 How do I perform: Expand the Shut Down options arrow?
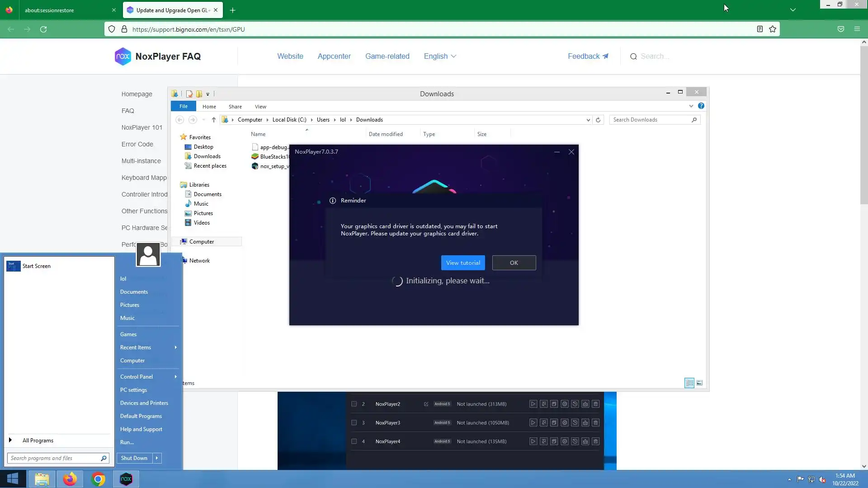tap(157, 458)
